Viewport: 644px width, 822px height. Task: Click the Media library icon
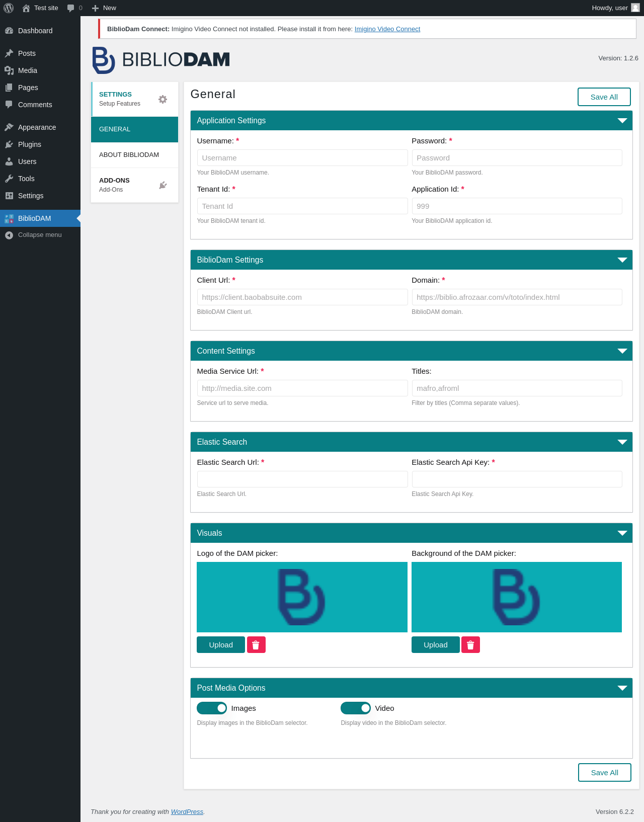tap(9, 70)
